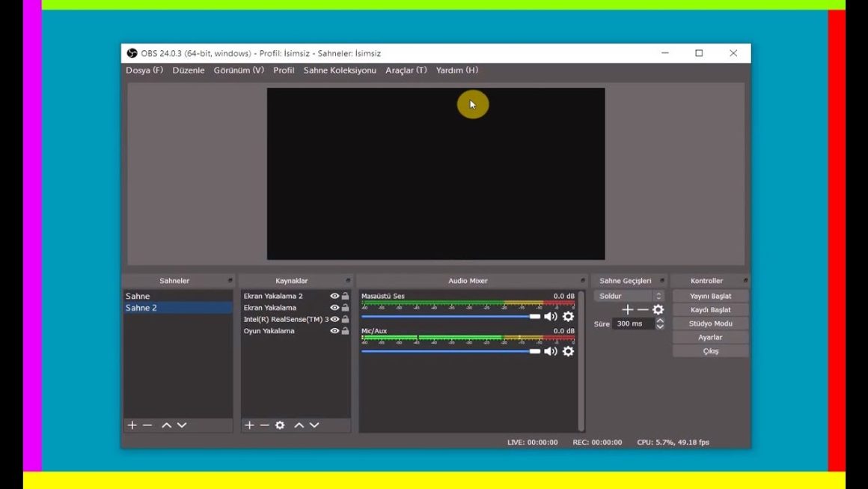
Task: Click the black preview canvas
Action: (x=435, y=174)
